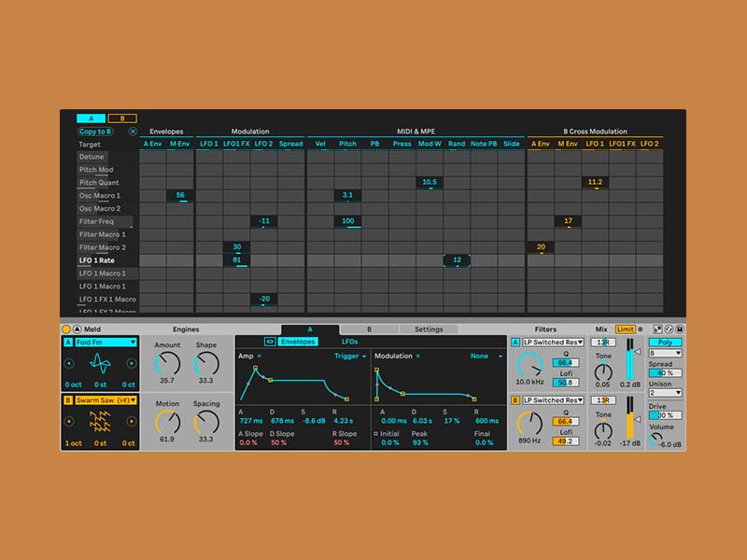Toggle oscillator A engine on/off
Viewport: 747px width, 560px height.
point(67,343)
